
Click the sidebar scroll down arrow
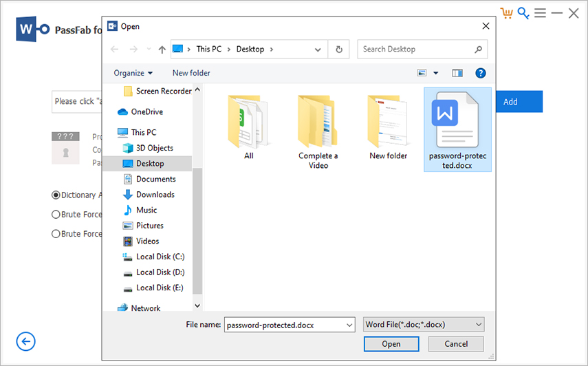point(197,305)
